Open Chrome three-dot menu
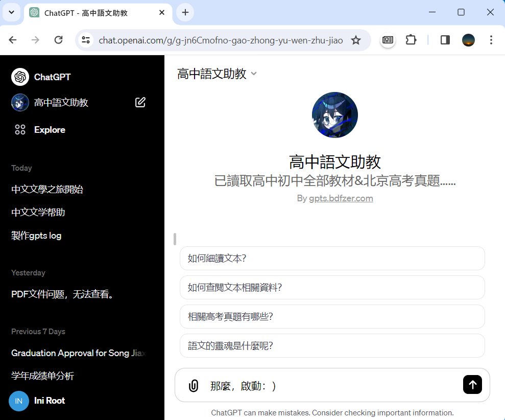Image resolution: width=505 pixels, height=420 pixels. [x=491, y=40]
